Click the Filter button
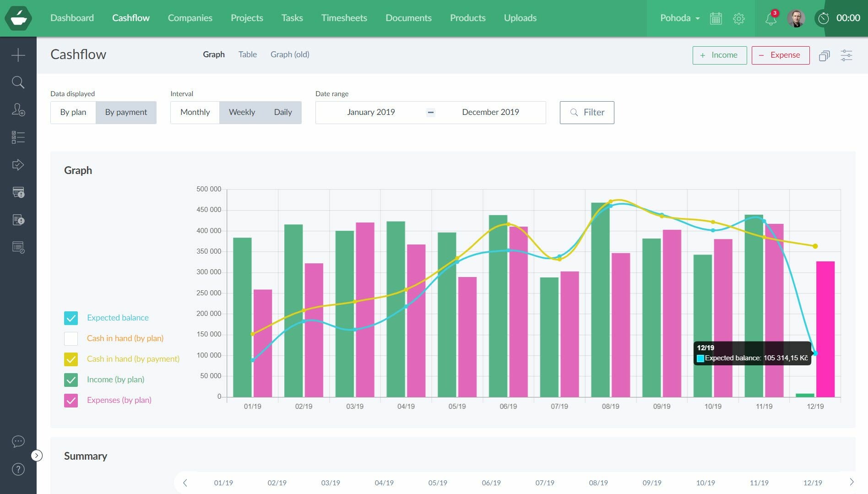The height and width of the screenshot is (494, 868). 586,113
